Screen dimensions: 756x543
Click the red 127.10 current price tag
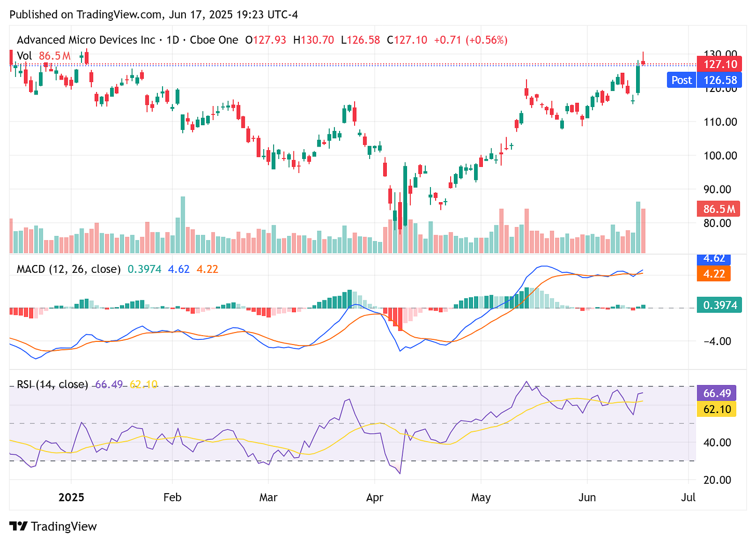[x=719, y=64]
